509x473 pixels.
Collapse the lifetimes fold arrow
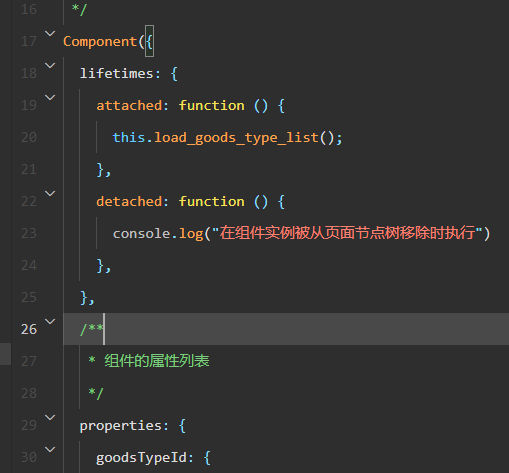point(50,66)
